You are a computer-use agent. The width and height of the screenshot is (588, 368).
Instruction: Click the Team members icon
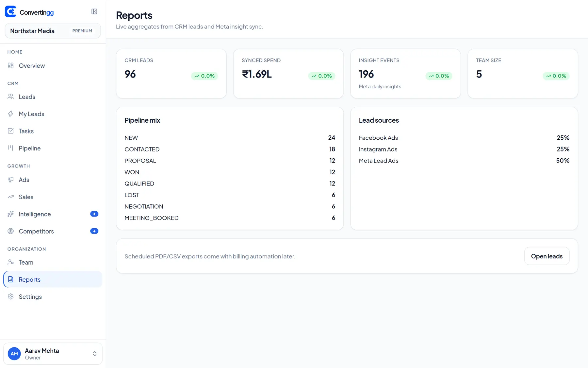tap(11, 262)
